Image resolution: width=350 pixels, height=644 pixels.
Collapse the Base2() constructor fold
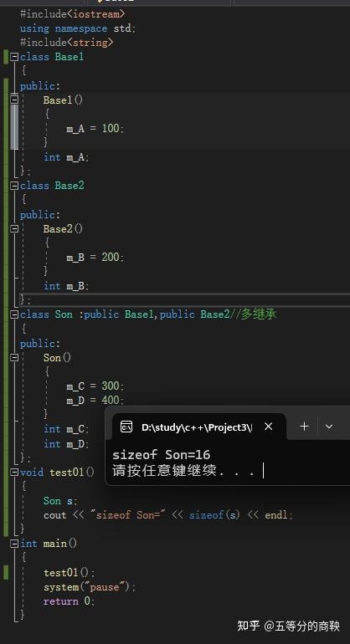(14, 228)
